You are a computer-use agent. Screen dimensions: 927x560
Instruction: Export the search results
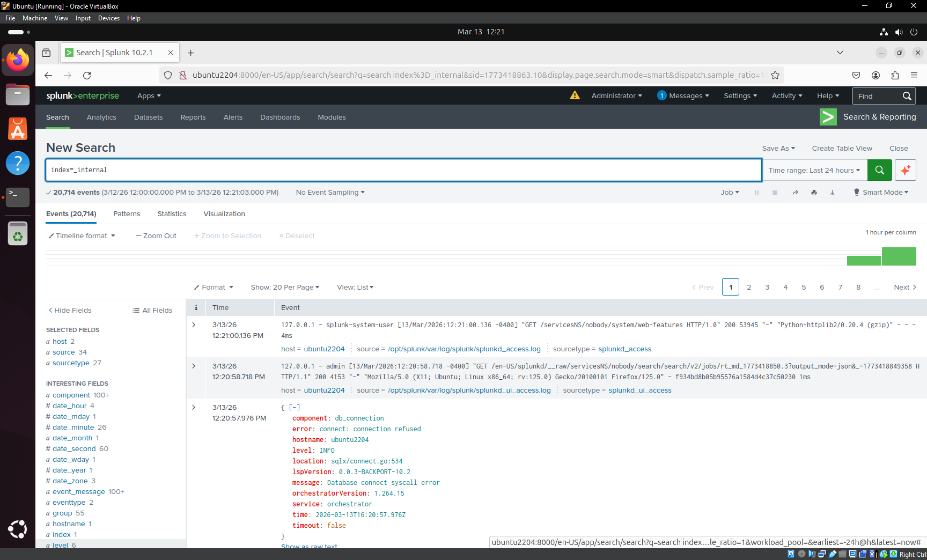(832, 192)
